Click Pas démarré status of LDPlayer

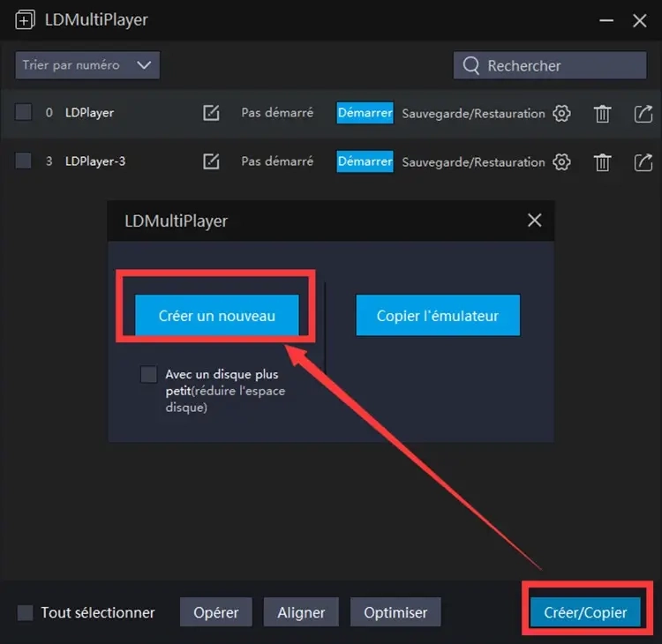pyautogui.click(x=277, y=113)
